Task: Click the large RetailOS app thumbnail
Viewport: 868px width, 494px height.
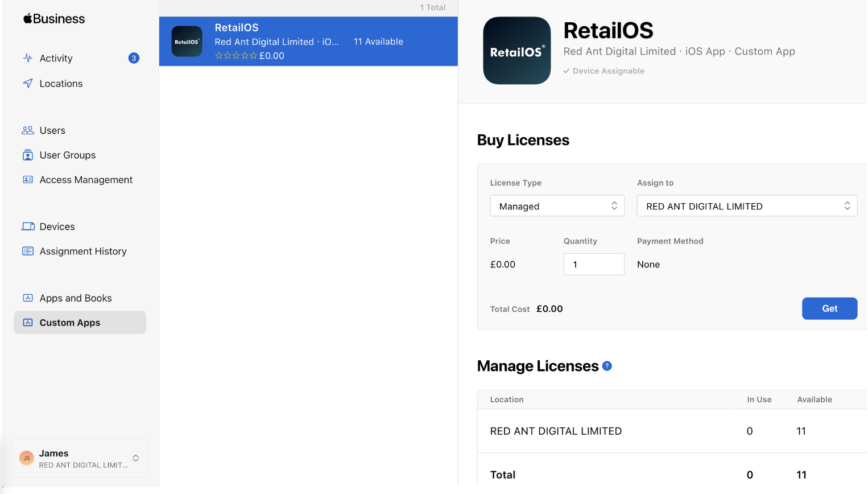Action: click(516, 51)
